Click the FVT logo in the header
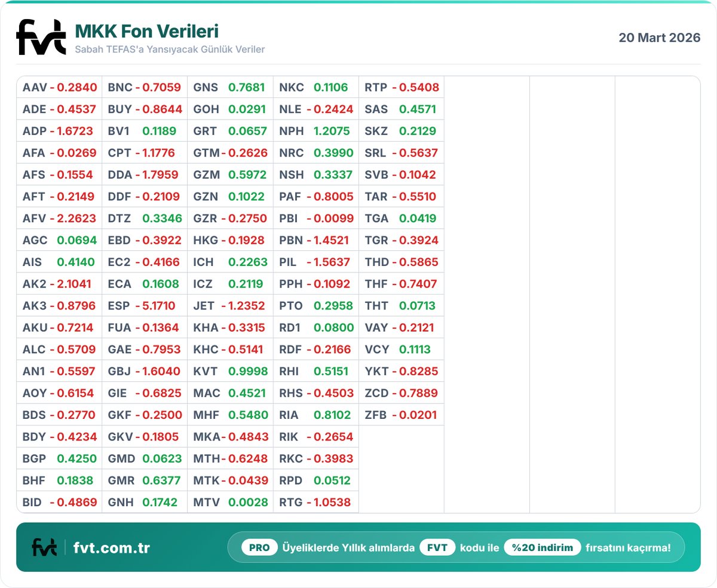 [41, 37]
